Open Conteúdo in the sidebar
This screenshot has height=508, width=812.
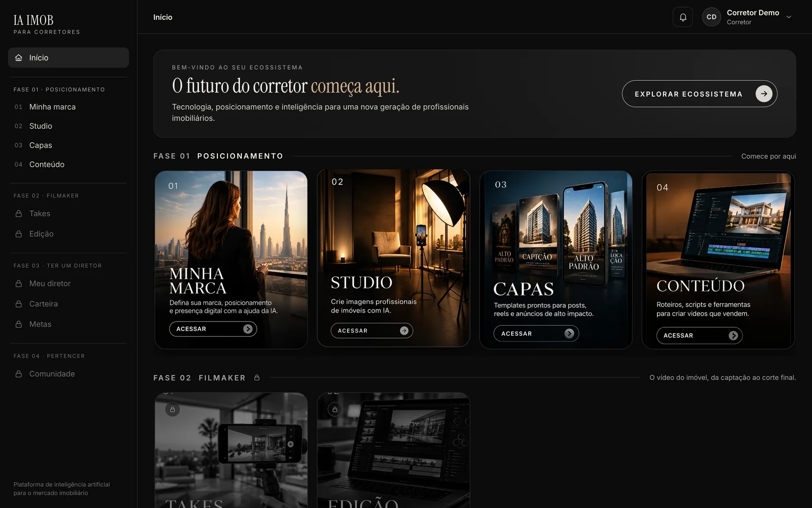click(47, 164)
